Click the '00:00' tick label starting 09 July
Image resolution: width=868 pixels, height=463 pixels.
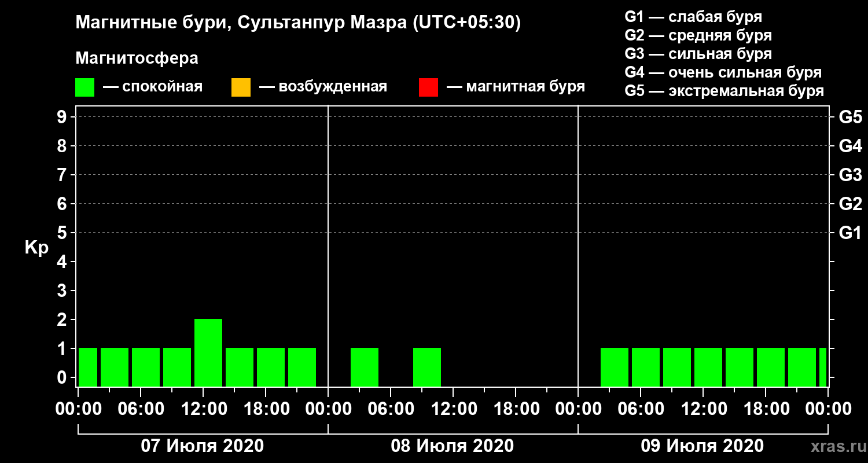point(578,409)
